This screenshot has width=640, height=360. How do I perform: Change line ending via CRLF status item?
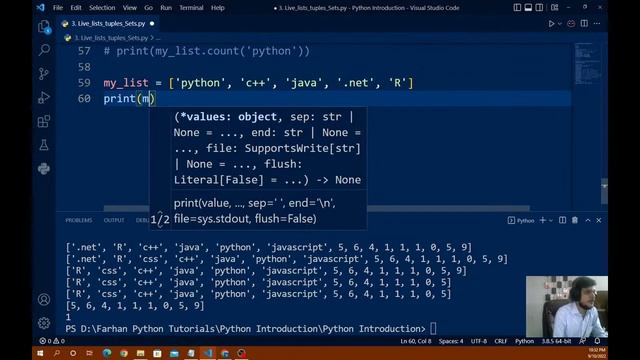[500, 341]
